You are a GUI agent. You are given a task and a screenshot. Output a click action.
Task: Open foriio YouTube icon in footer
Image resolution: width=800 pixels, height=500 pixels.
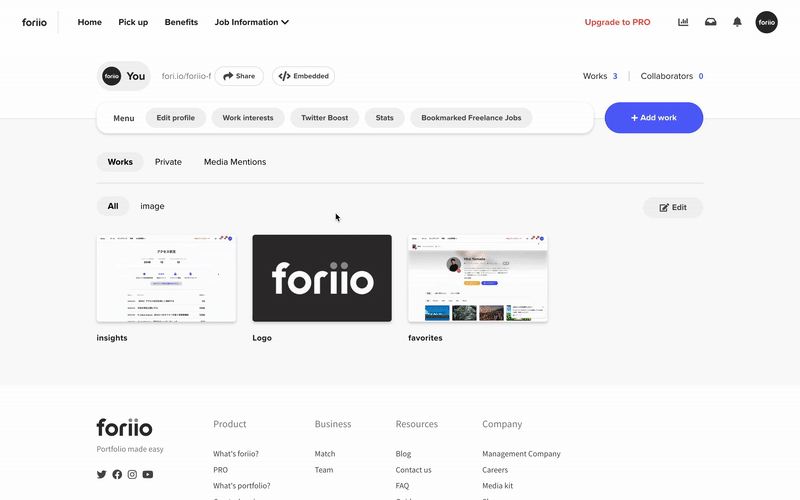tap(148, 474)
